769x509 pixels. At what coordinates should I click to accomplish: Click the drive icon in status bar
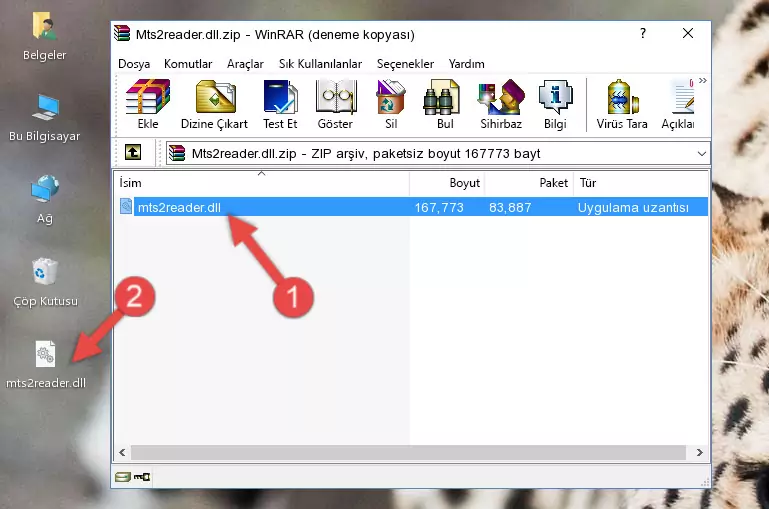(123, 476)
